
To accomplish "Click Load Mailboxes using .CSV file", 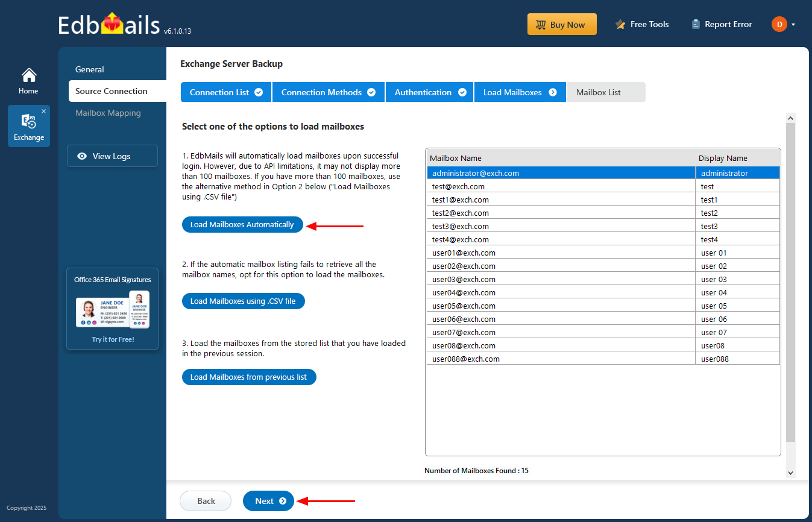I will [x=244, y=301].
